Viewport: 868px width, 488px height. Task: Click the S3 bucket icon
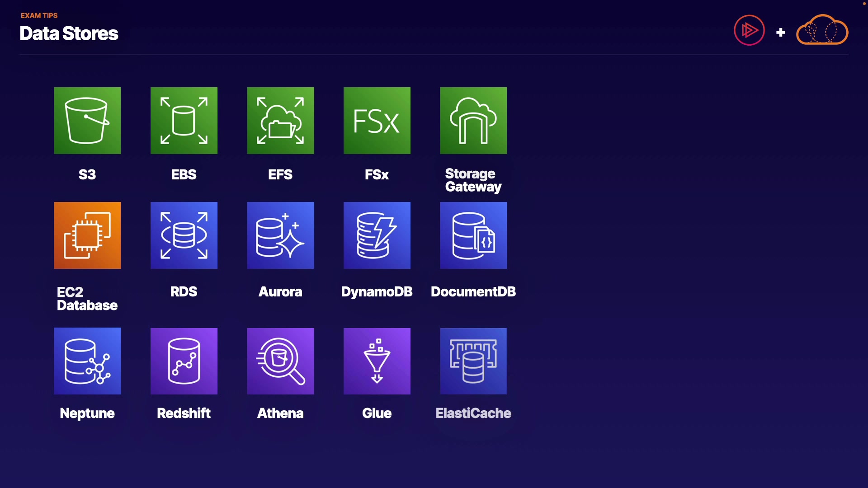tap(87, 121)
